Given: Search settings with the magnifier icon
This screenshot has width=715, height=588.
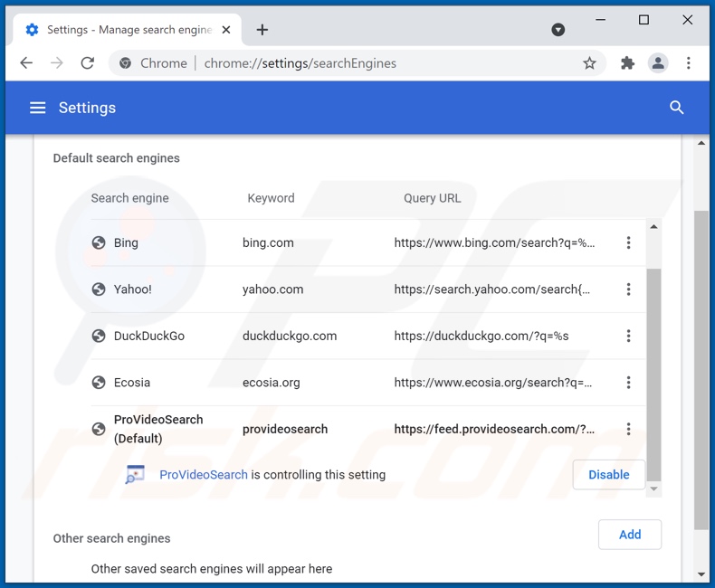Looking at the screenshot, I should 676,108.
